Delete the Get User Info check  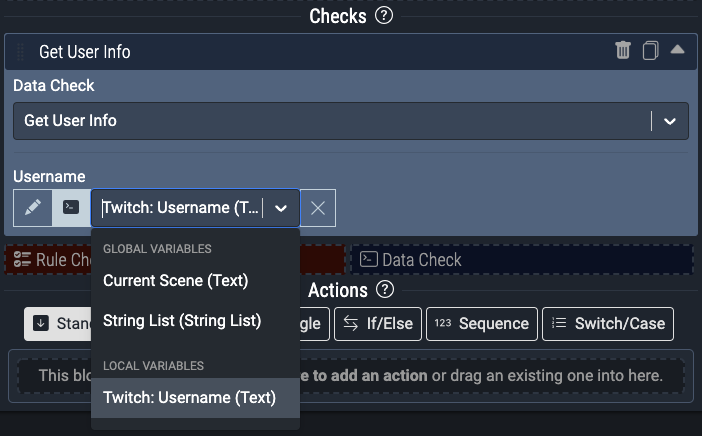pyautogui.click(x=623, y=51)
